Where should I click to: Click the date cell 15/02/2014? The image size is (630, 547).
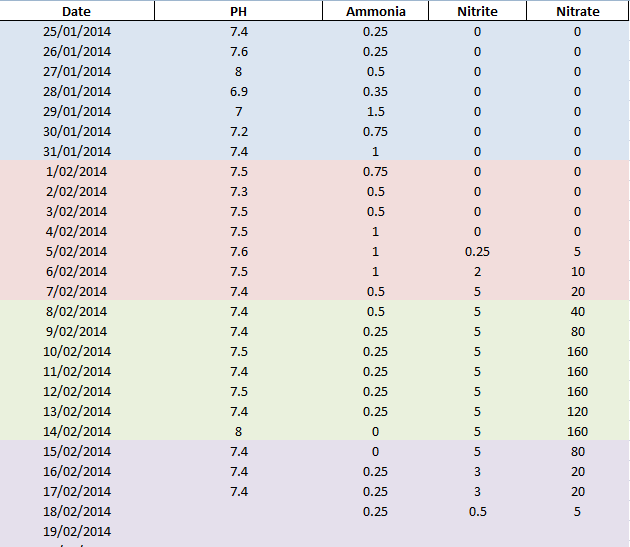click(77, 451)
